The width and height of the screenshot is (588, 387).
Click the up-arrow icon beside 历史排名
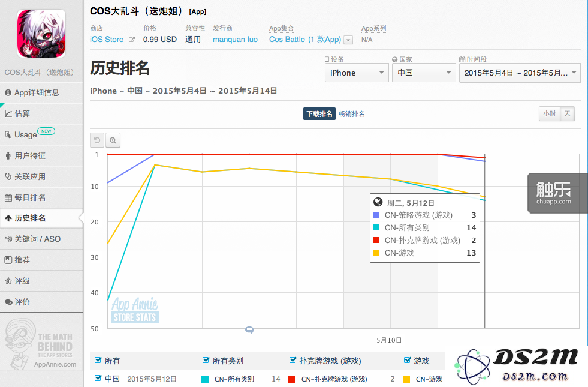[x=8, y=218]
